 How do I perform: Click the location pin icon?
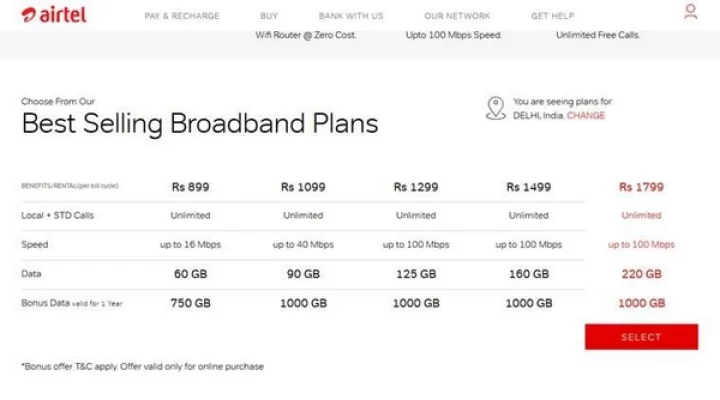495,108
